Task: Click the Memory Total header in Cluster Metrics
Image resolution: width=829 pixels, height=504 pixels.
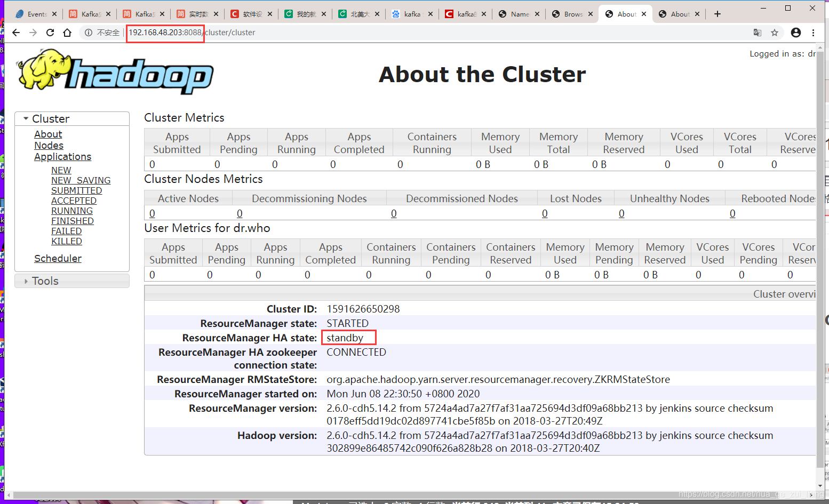Action: pyautogui.click(x=558, y=143)
